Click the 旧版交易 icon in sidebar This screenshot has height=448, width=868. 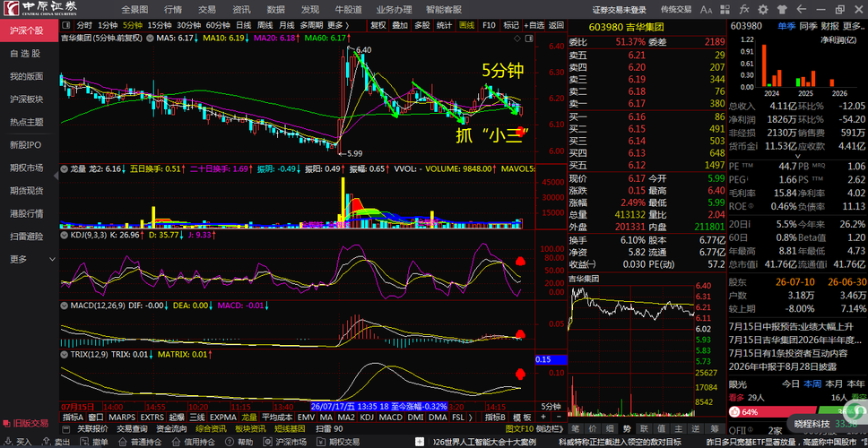tap(6, 423)
